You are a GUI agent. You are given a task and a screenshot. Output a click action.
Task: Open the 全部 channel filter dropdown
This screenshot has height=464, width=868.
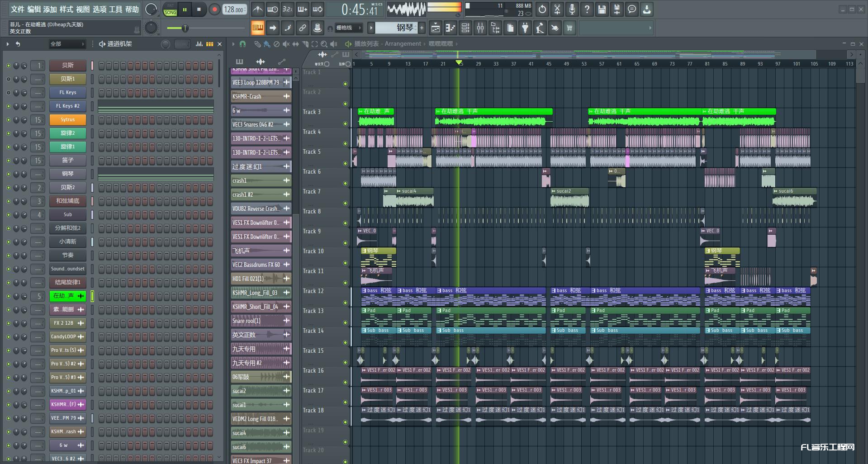point(67,44)
